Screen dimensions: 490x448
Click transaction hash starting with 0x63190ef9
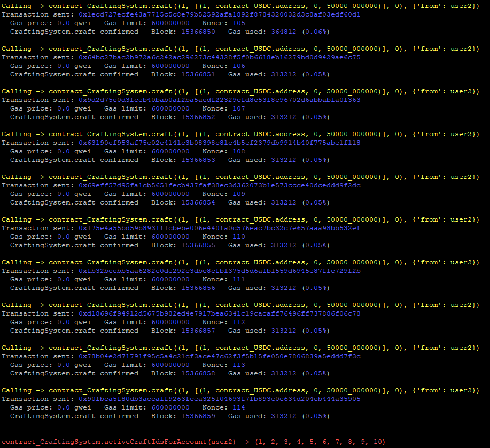[x=220, y=143]
